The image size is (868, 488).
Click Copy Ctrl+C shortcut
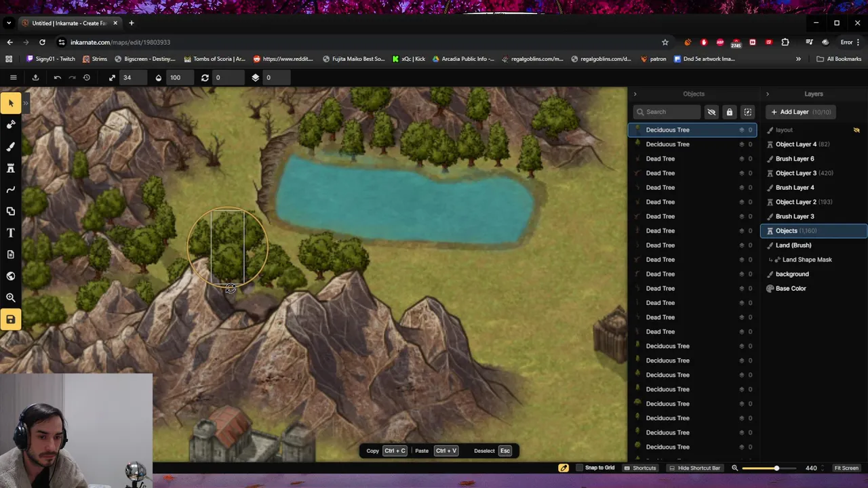pos(387,451)
